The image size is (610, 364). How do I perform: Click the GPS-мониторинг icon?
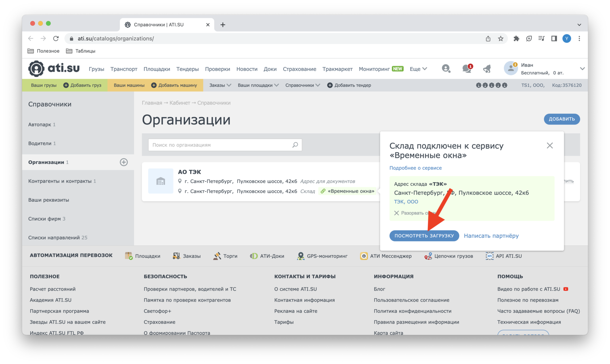point(301,256)
